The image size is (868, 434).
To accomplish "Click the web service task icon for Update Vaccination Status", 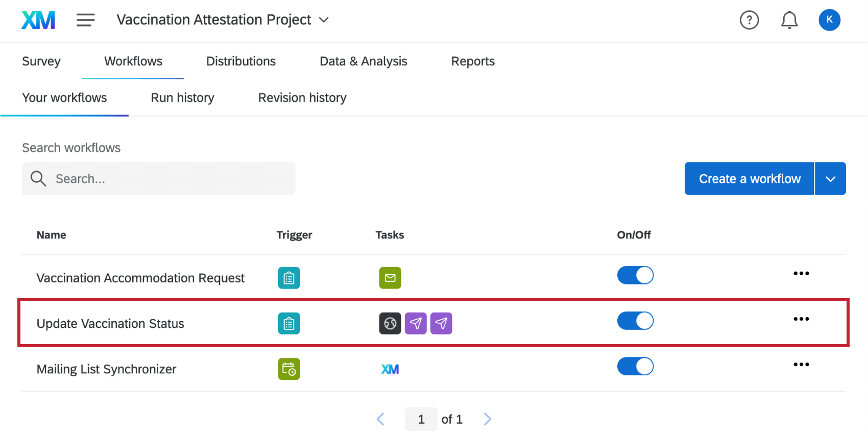I will [x=390, y=323].
